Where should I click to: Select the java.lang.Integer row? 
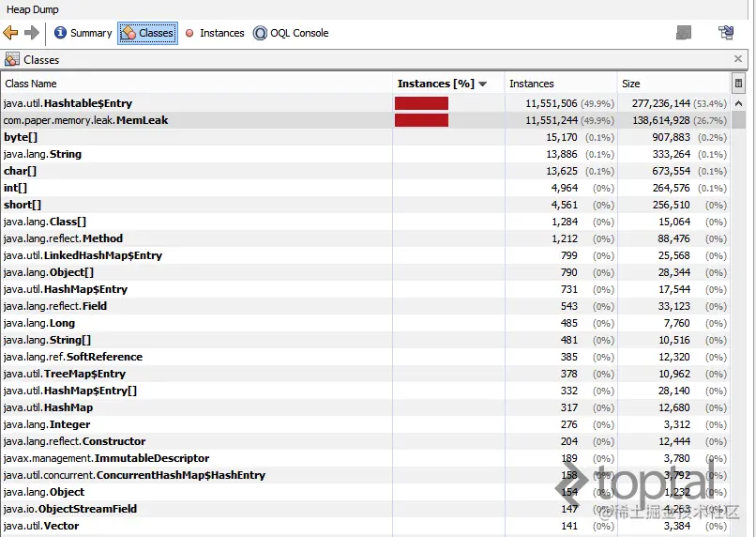[366, 424]
